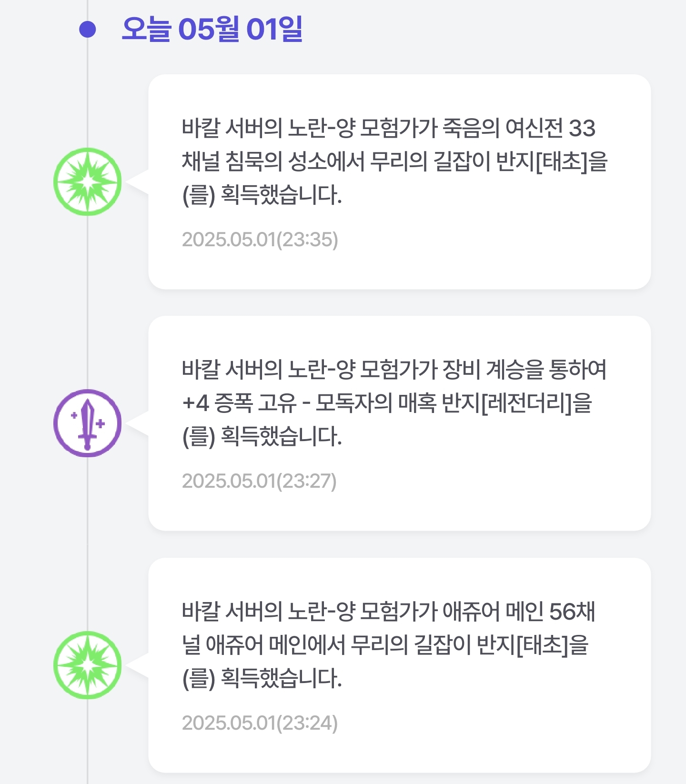The width and height of the screenshot is (686, 784).
Task: Click the timestamp 2025.05.01(23:24)
Action: pyautogui.click(x=260, y=723)
